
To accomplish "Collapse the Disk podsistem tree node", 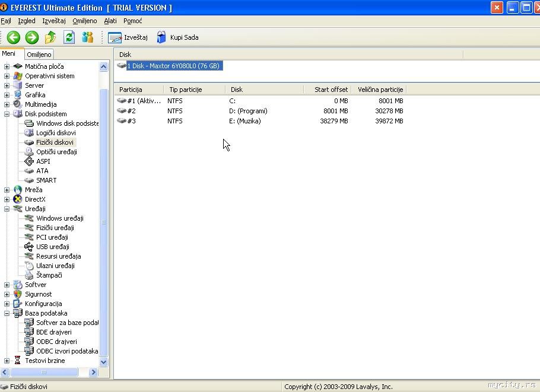I will (7, 114).
